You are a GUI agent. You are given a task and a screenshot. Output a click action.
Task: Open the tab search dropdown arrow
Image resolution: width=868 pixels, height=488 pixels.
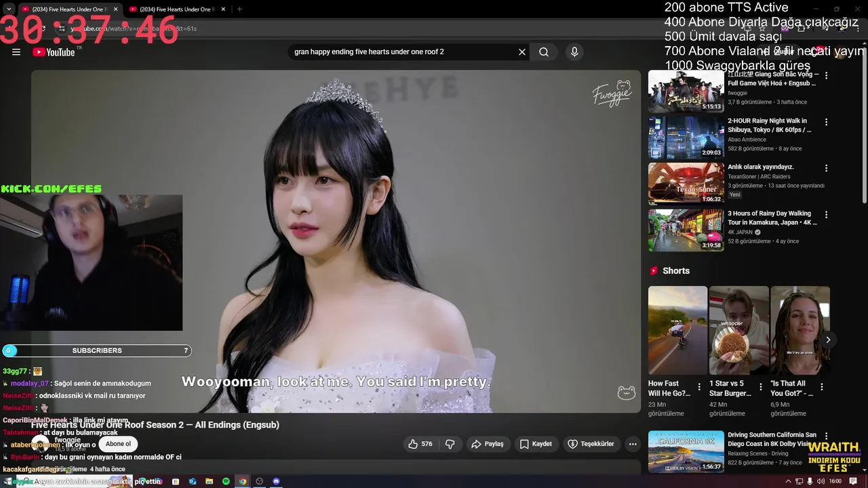[8, 9]
